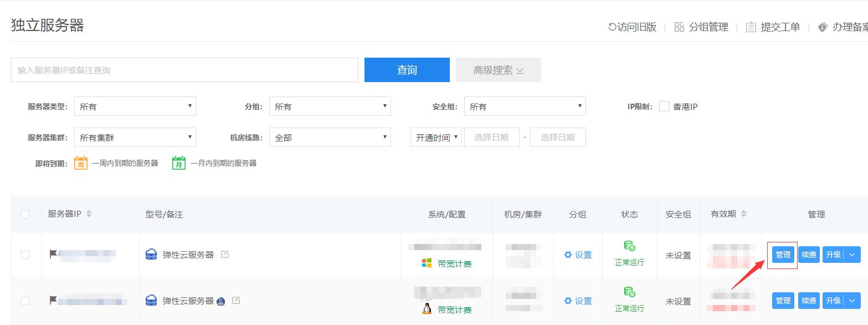Viewport: 868px width, 325px height.
Task: Open the 服务器类型 dropdown
Action: pos(135,106)
